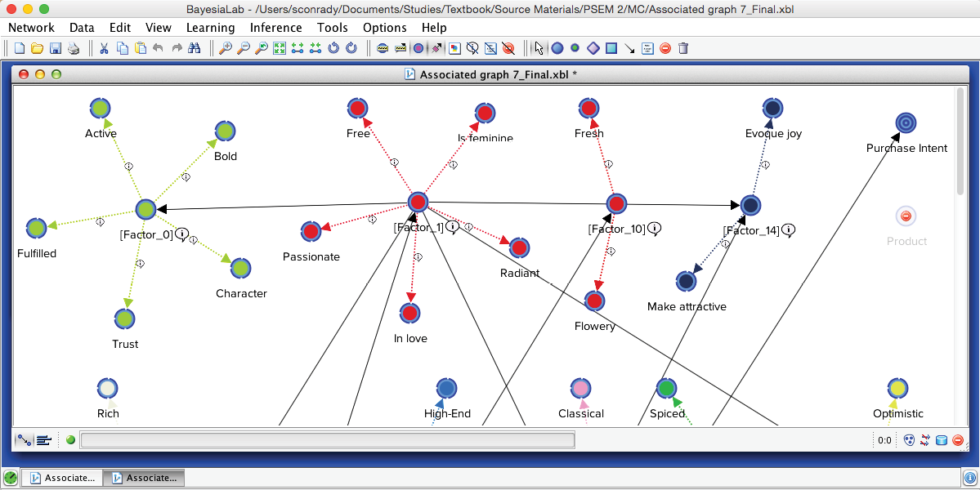Viewport: 980px width, 490px height.
Task: Click the trash can delete icon
Action: coord(683,48)
